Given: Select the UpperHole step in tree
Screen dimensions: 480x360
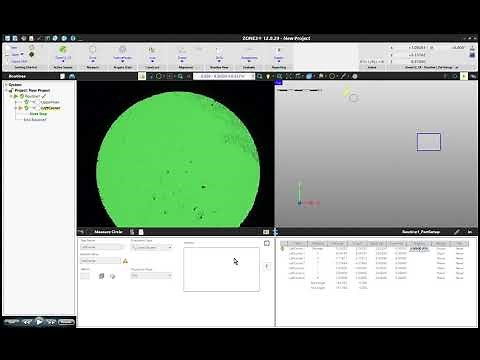Looking at the screenshot, I should 50,102.
